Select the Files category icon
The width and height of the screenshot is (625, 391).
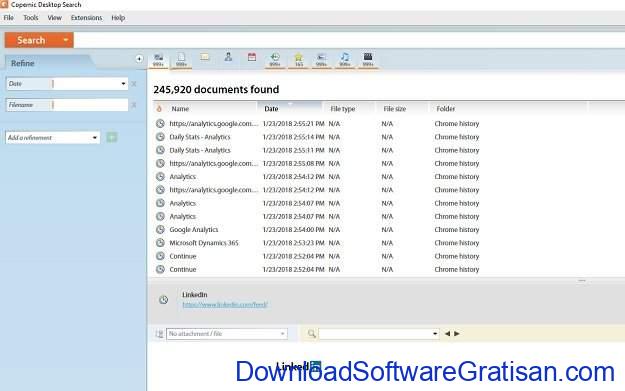pos(181,60)
